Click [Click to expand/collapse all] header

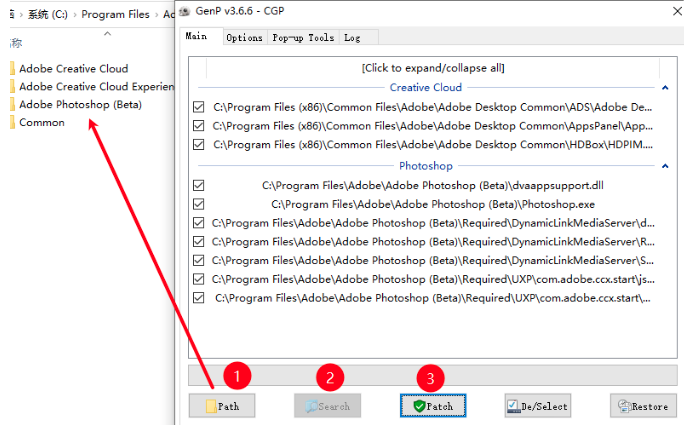[433, 68]
